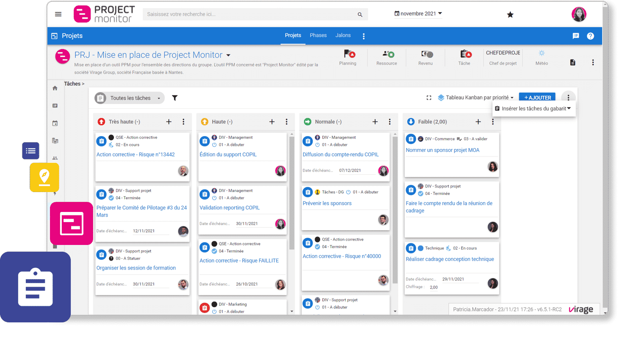
Task: Switch to the Jalons tab
Action: 343,36
